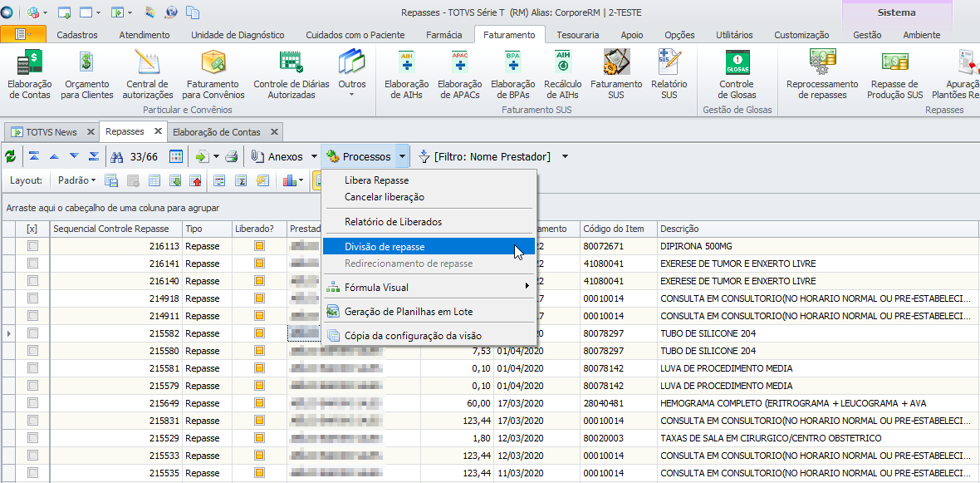
Task: Close the Elaboração de Contas tab
Action: (x=275, y=131)
